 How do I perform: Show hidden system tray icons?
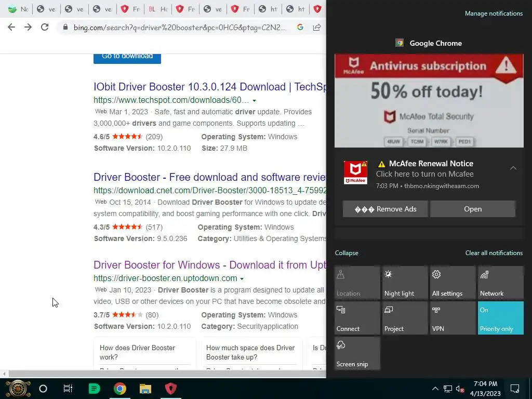coord(435,389)
